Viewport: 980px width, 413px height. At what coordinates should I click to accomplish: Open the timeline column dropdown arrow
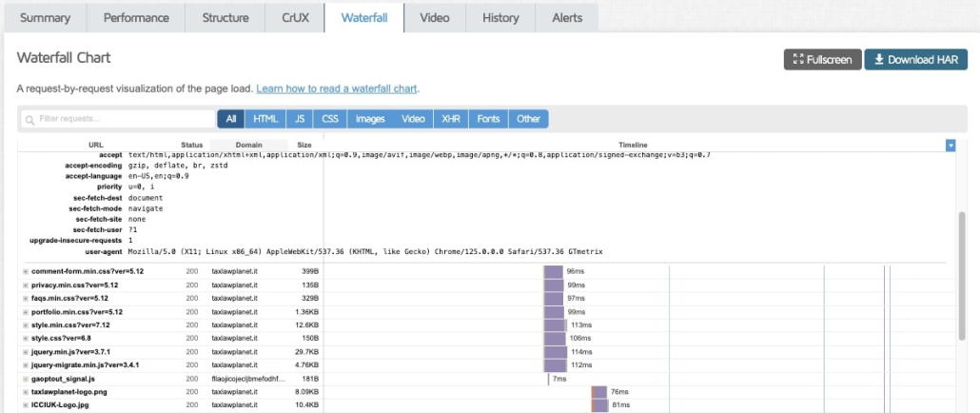click(x=951, y=145)
